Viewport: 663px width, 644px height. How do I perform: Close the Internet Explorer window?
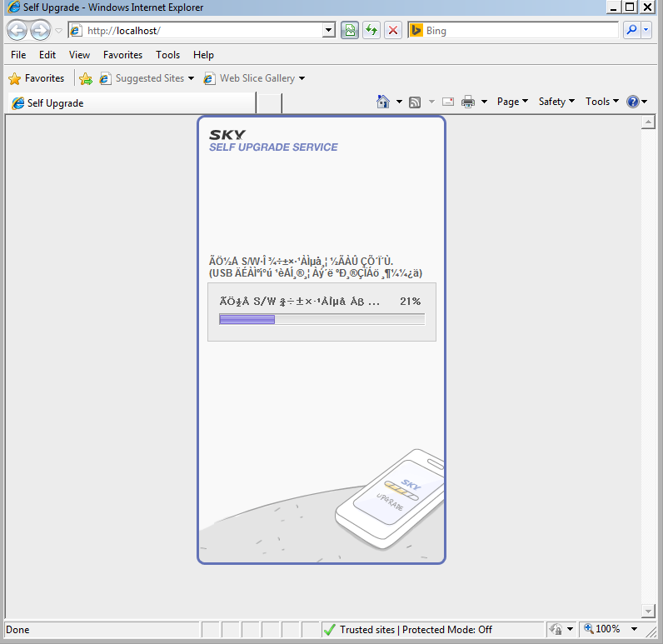click(x=647, y=7)
